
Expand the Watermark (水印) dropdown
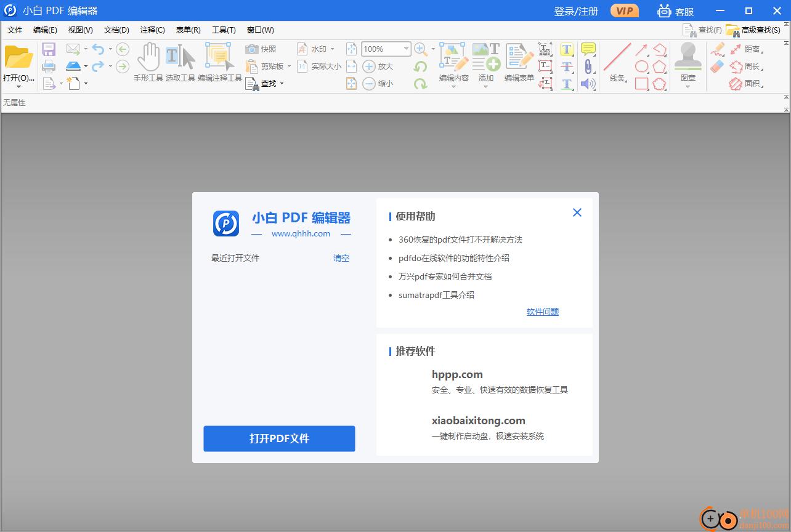(x=333, y=49)
